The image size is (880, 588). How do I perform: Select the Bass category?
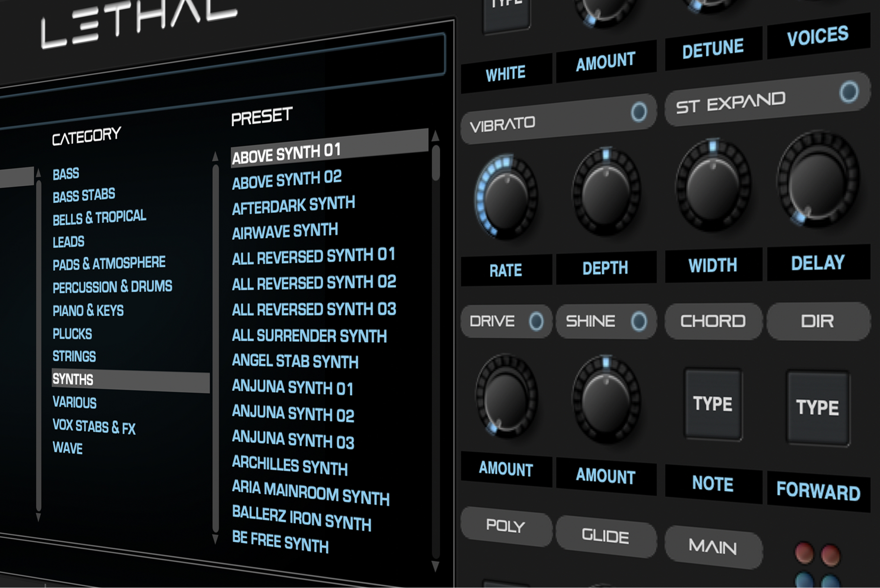[x=66, y=174]
